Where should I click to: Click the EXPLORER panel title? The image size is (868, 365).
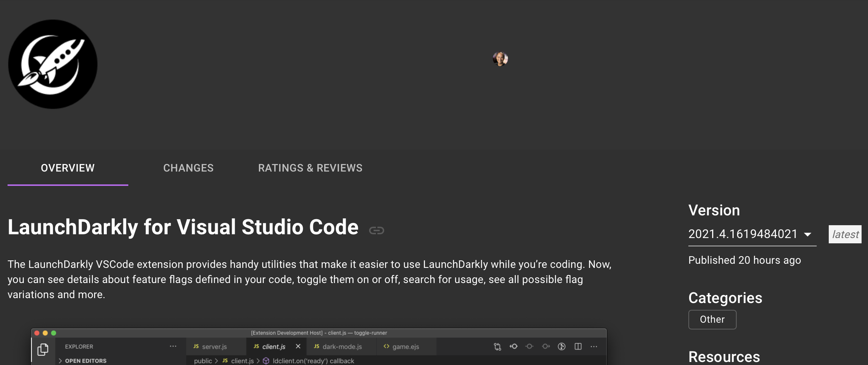click(79, 346)
